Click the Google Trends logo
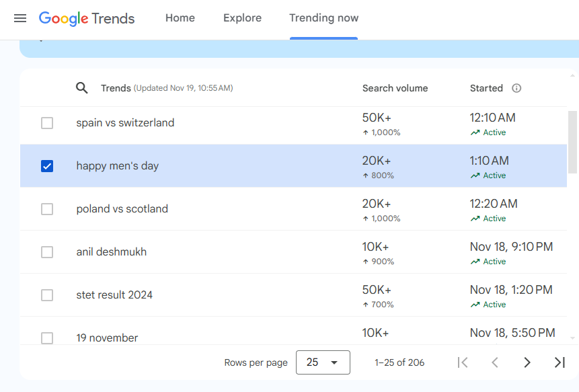The image size is (579, 392). 87,18
